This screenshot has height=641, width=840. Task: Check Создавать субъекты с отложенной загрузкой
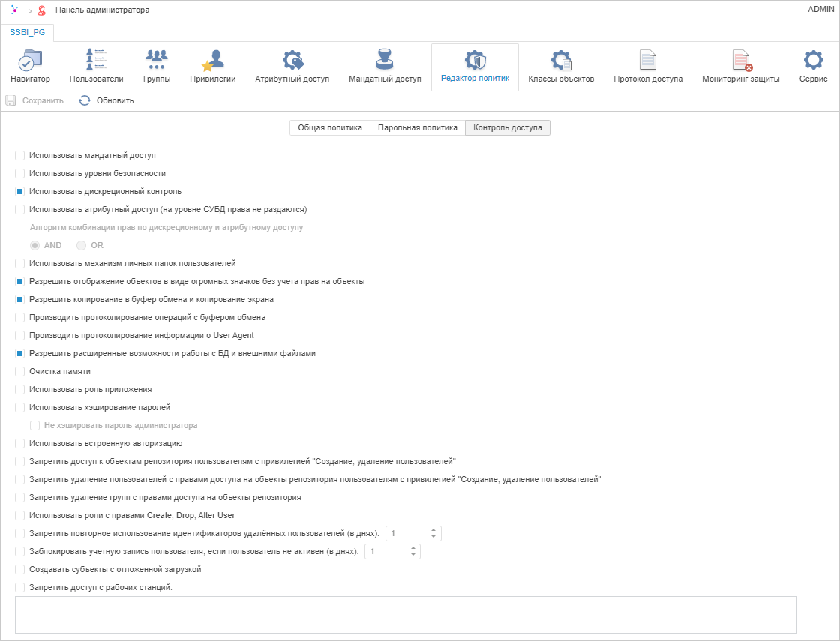click(19, 569)
